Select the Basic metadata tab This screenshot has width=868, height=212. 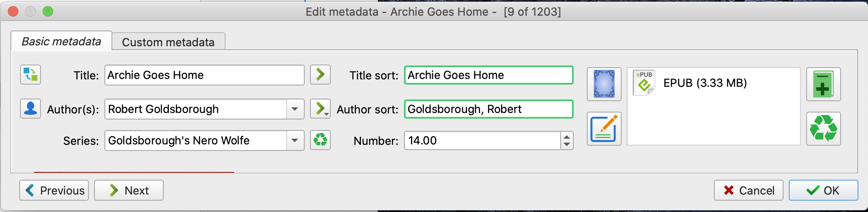[61, 41]
